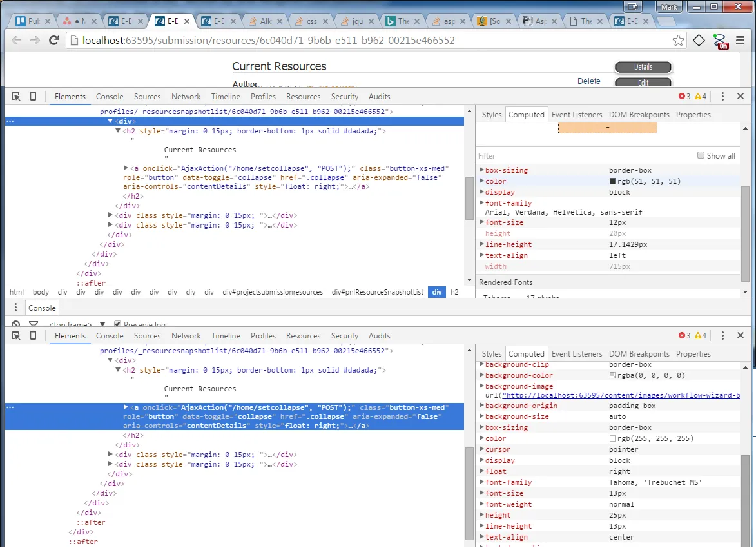Click the browser forward arrow
Viewport: 756px width, 548px height.
tap(35, 41)
